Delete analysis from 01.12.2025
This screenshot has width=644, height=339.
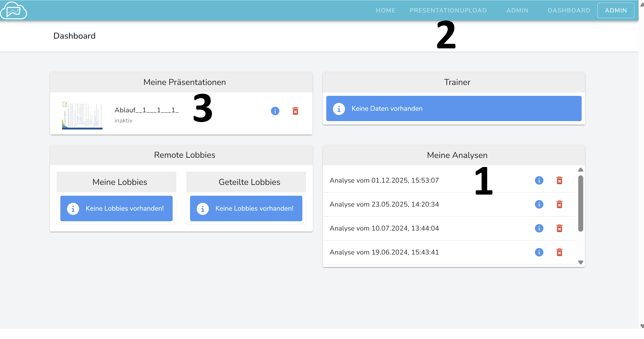pos(559,180)
